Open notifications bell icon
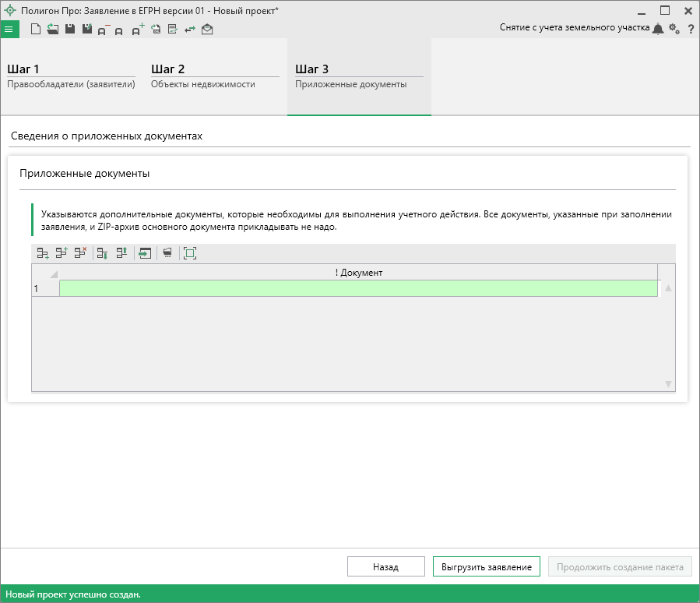 point(658,29)
